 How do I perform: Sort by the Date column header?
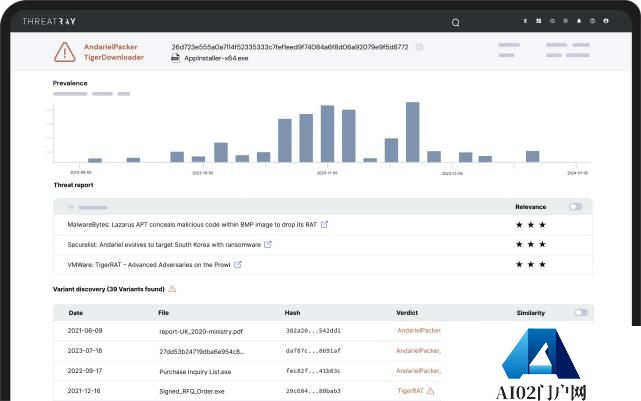(76, 313)
